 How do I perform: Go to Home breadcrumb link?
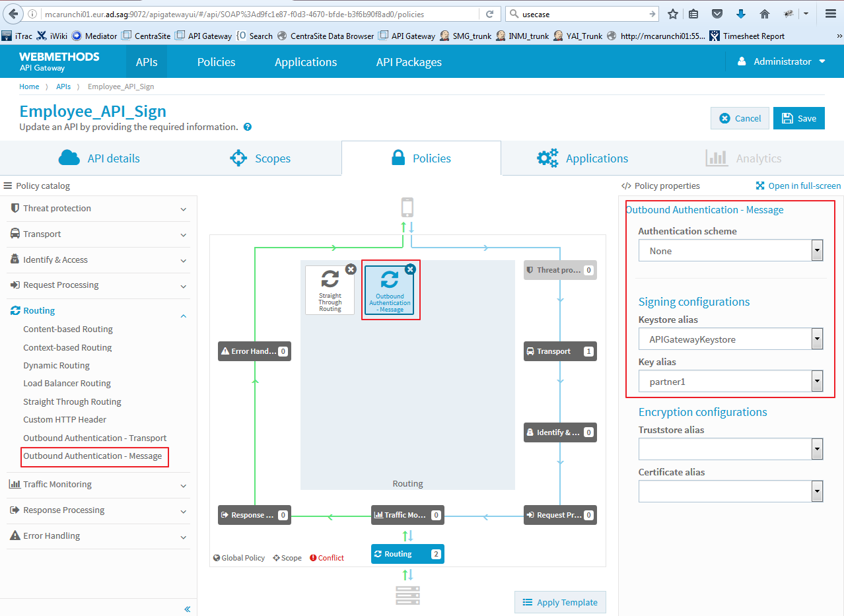tap(29, 86)
